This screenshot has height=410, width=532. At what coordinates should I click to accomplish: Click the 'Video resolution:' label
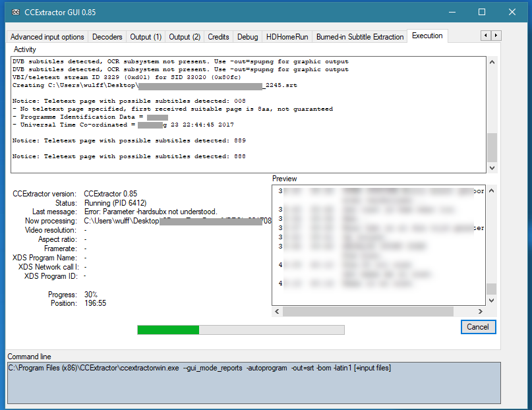51,230
